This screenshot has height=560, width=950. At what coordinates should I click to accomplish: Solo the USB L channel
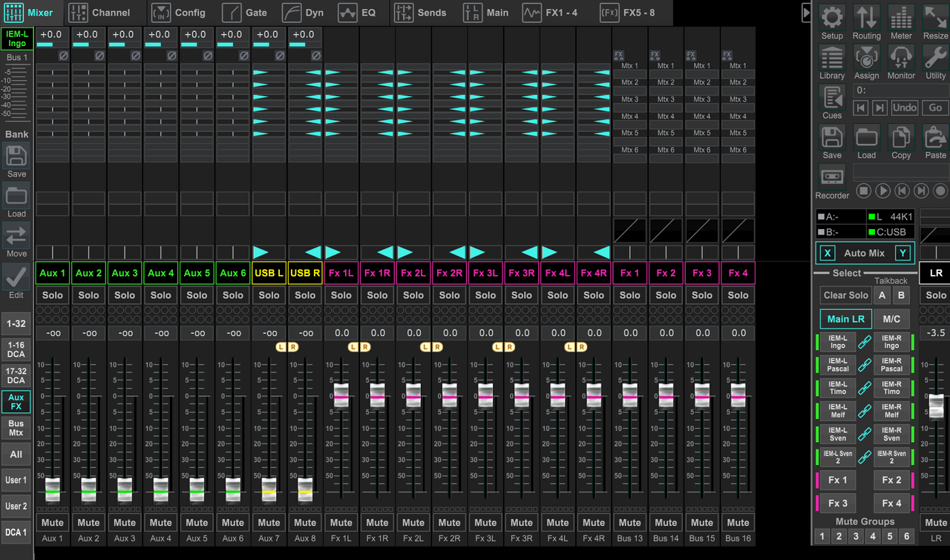(x=269, y=295)
